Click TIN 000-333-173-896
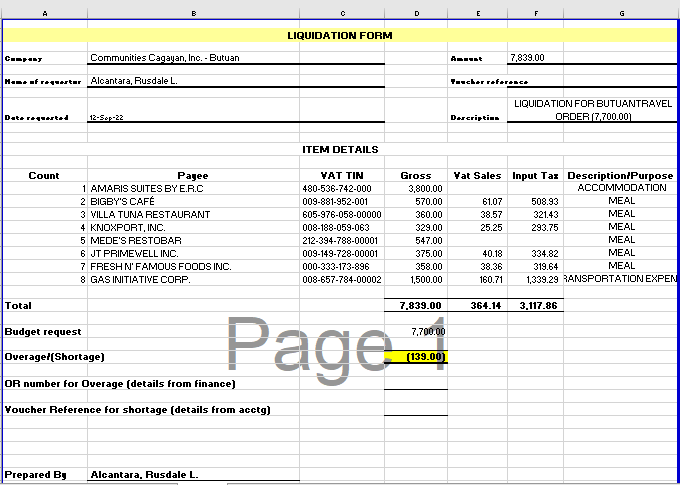Image resolution: width=680 pixels, height=485 pixels. 342,267
